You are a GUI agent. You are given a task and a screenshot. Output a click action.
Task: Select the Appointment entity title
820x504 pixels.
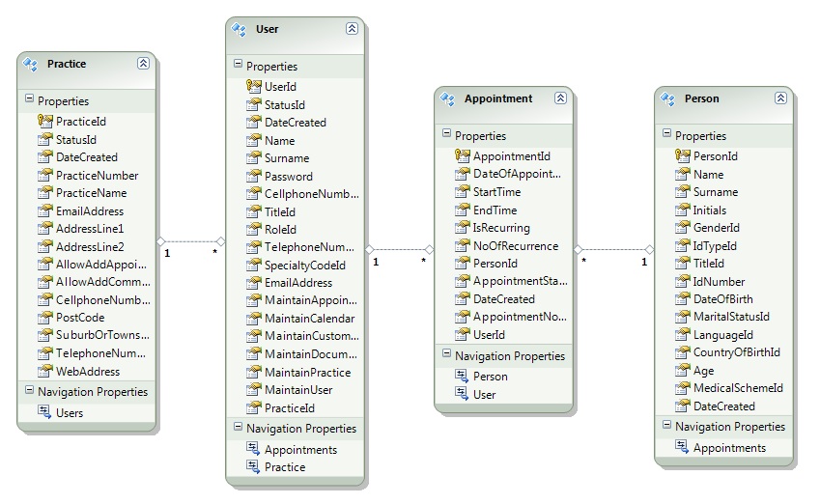(497, 98)
